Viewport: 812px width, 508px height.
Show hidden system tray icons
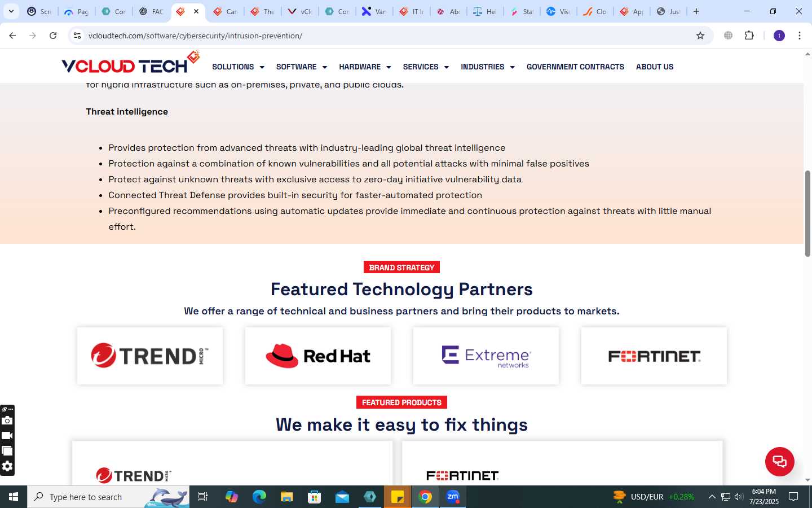click(x=712, y=497)
